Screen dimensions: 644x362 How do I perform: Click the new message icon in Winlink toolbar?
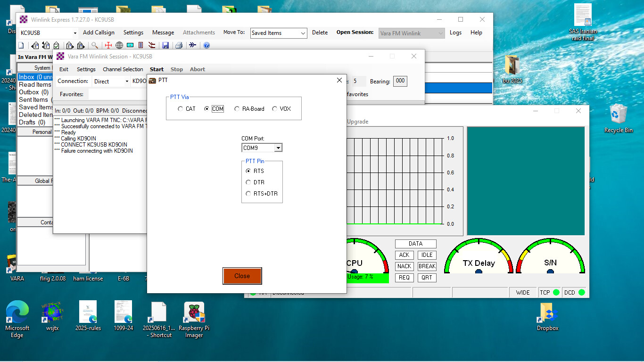pos(21,46)
